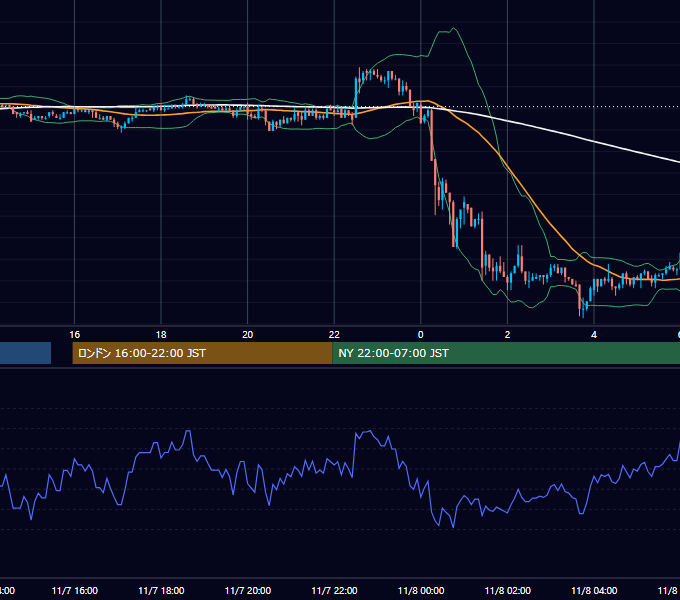Click the 4 hour label on price chart axis
The width and height of the screenshot is (680, 600).
pyautogui.click(x=594, y=335)
